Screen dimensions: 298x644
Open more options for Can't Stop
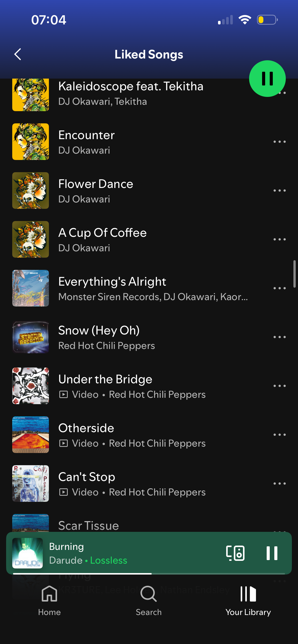279,484
